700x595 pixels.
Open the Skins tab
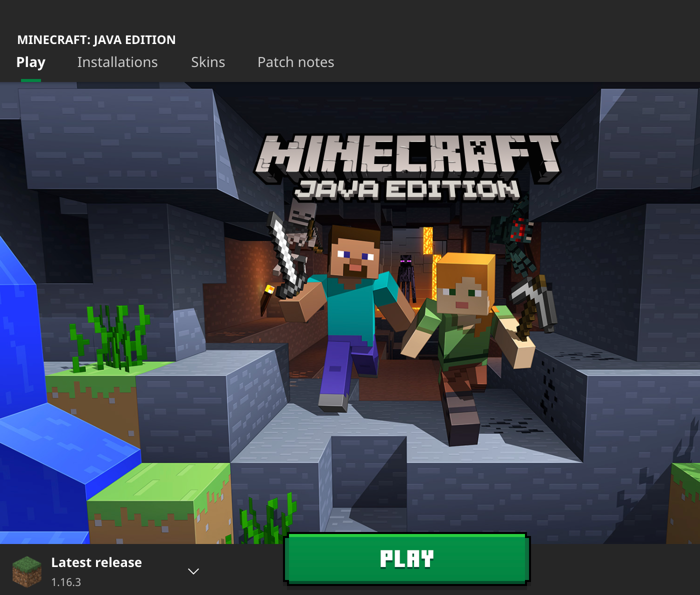[208, 62]
